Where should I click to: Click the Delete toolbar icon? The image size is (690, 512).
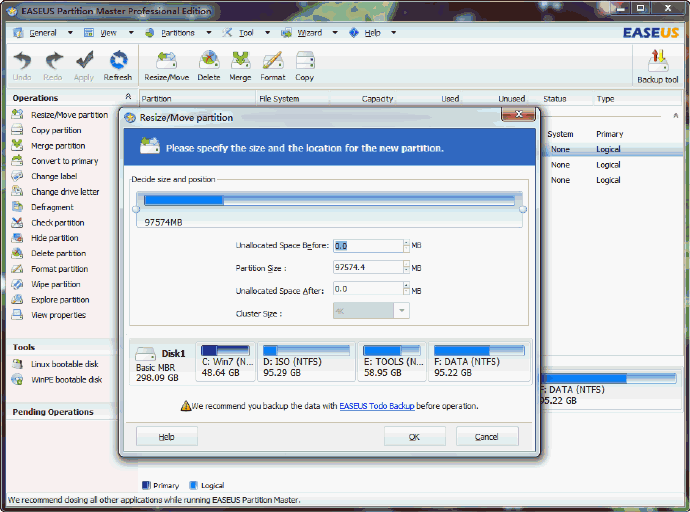pyautogui.click(x=209, y=66)
